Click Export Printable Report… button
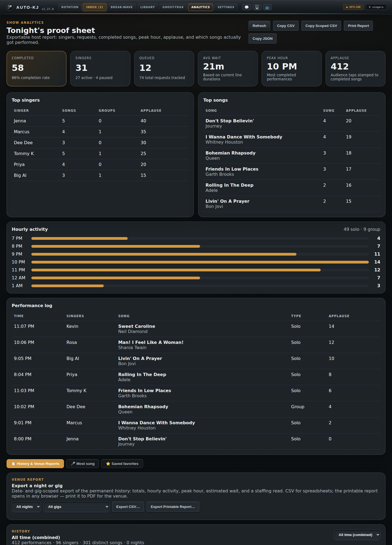 (173, 507)
